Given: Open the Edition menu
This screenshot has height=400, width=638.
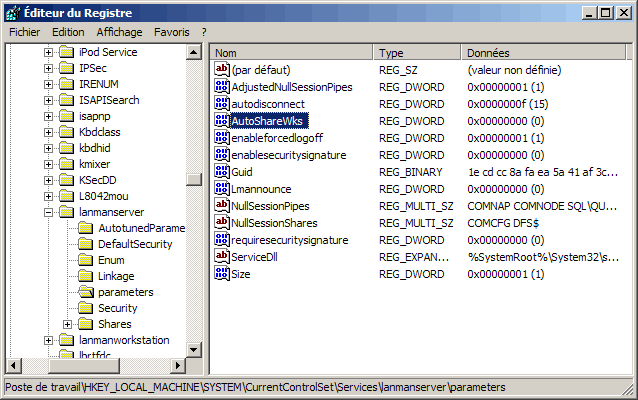Looking at the screenshot, I should tap(68, 32).
